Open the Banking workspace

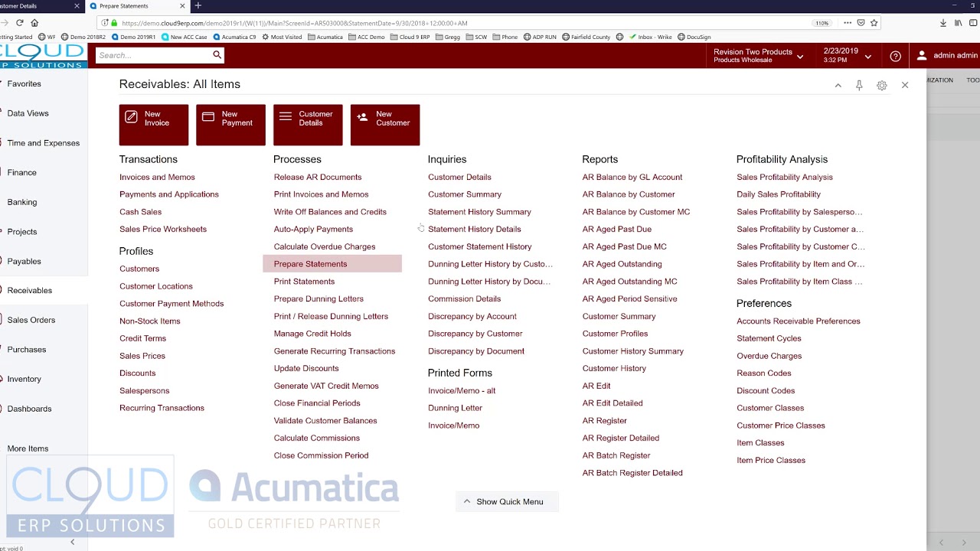(x=22, y=202)
